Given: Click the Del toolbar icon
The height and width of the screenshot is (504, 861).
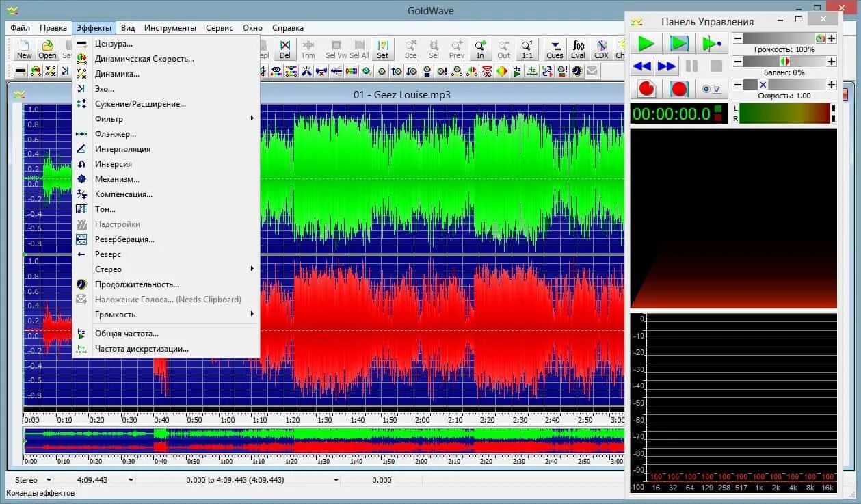Looking at the screenshot, I should click(284, 49).
